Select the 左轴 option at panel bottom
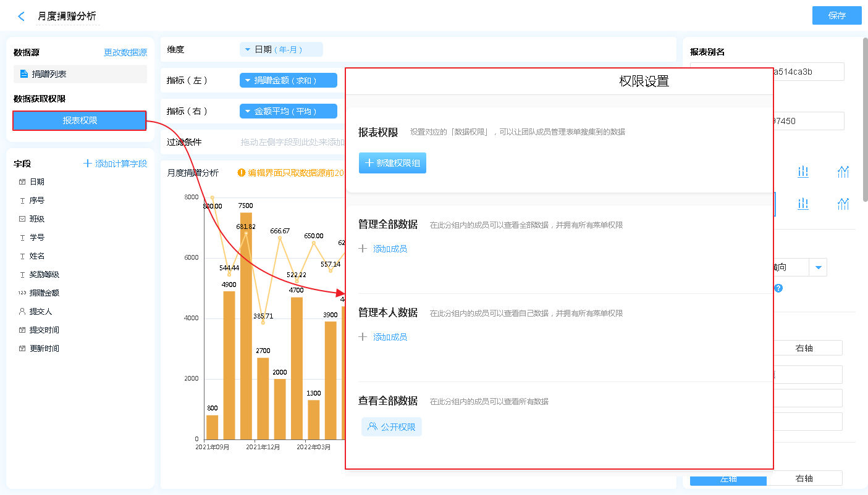 coord(728,479)
